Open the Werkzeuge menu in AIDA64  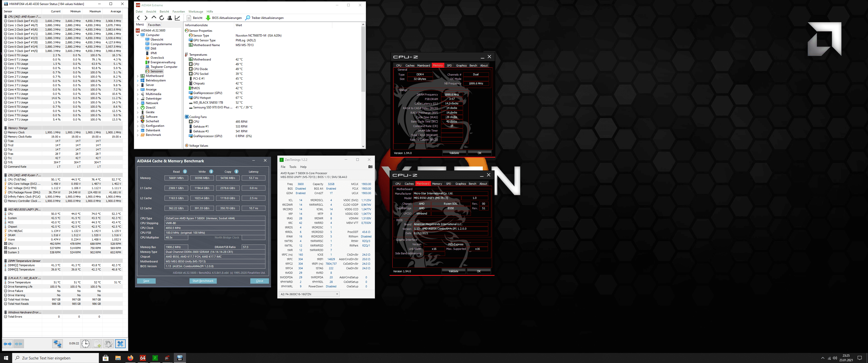point(196,11)
